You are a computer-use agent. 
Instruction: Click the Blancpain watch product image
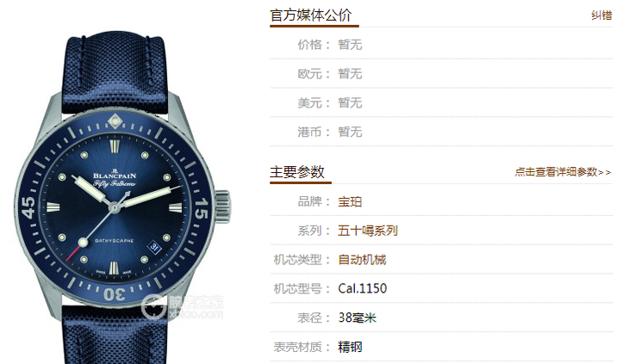pos(122,198)
